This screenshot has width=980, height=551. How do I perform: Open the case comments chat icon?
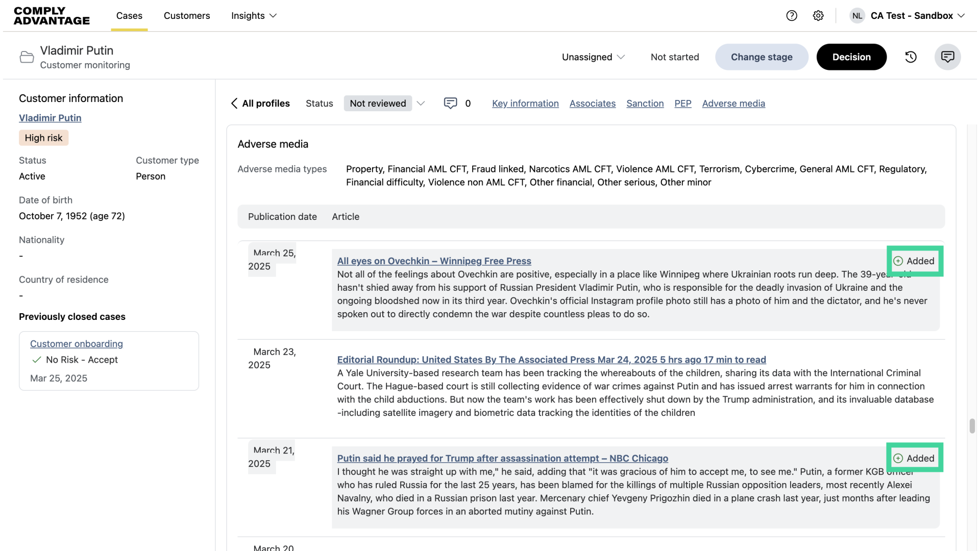click(x=948, y=57)
